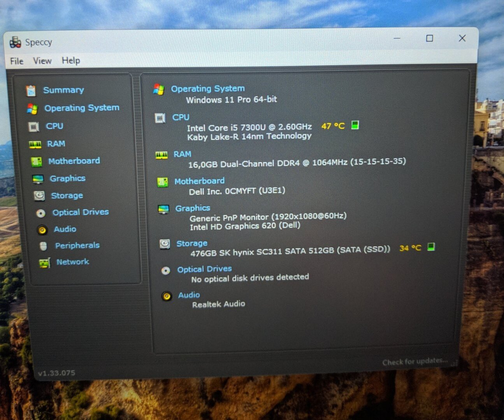Click the CPU temperature 47 °C reading
The height and width of the screenshot is (420, 504).
(x=333, y=126)
